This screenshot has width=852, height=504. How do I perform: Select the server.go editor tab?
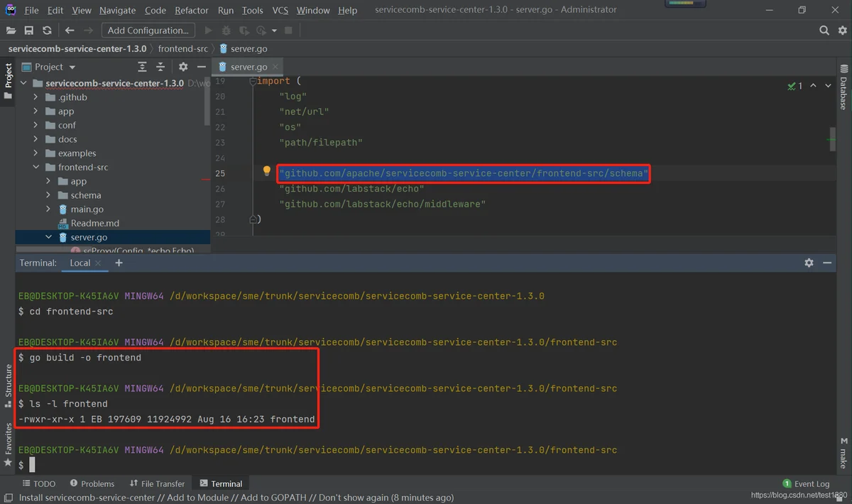(248, 67)
